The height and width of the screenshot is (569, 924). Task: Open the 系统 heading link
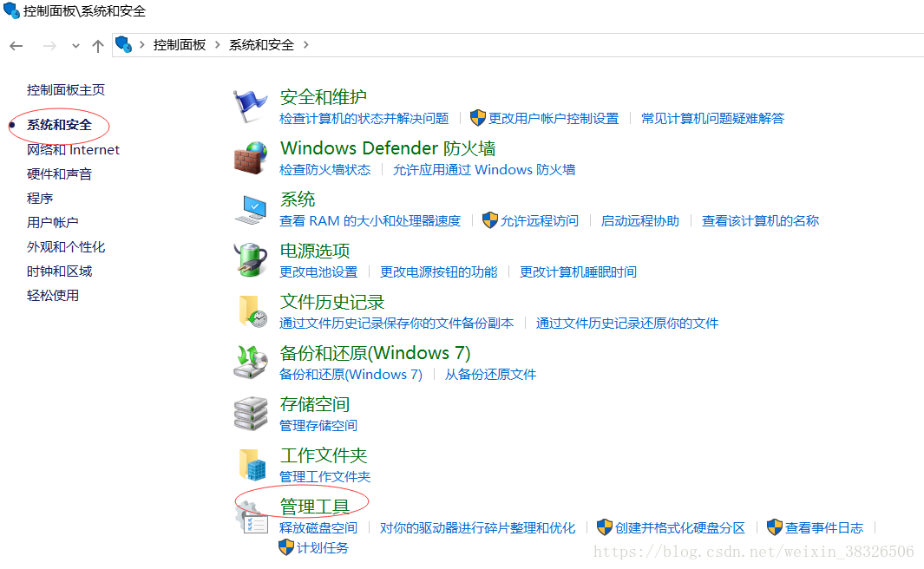[298, 199]
